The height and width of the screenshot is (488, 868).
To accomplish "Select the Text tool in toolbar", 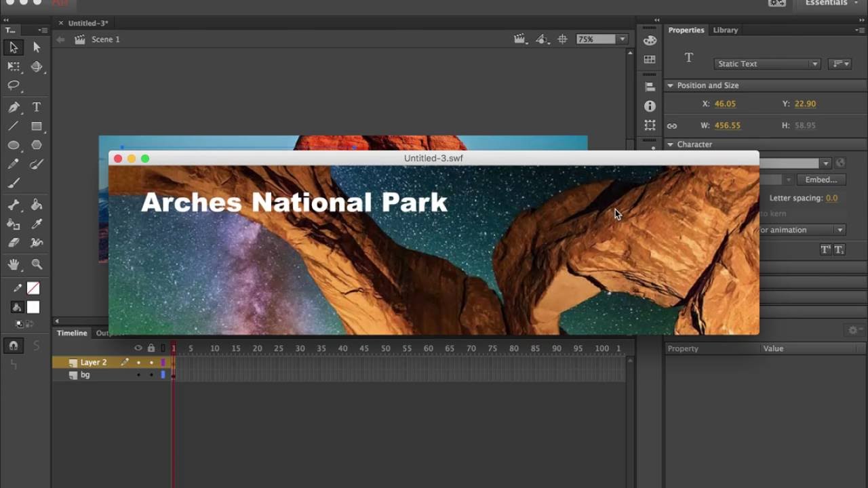I will tap(37, 107).
